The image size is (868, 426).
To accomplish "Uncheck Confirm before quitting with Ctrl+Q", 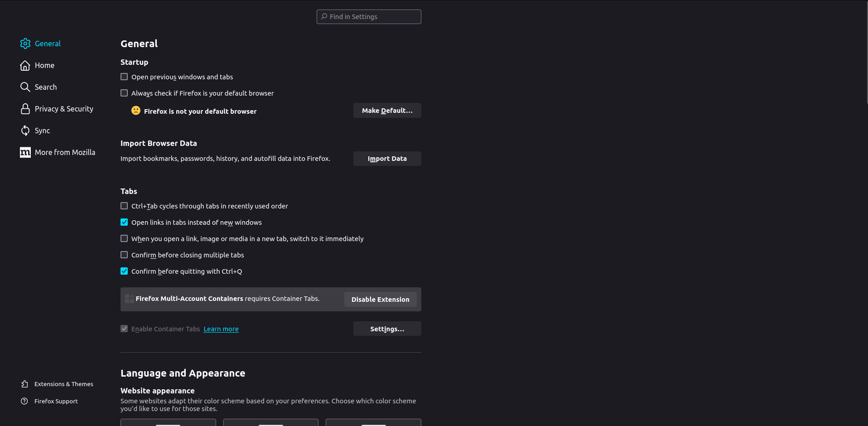I will point(124,271).
